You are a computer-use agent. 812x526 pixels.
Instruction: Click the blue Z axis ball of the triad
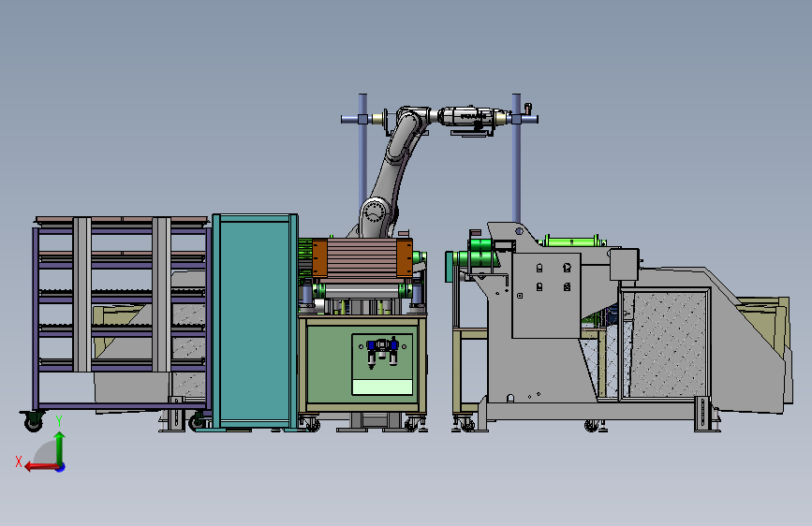click(x=61, y=467)
